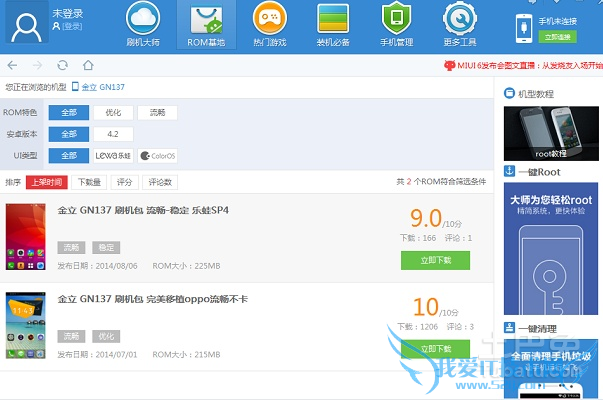Viewport: 603px width, 400px height.
Task: Filter Android version by 4.2
Action: [113, 134]
